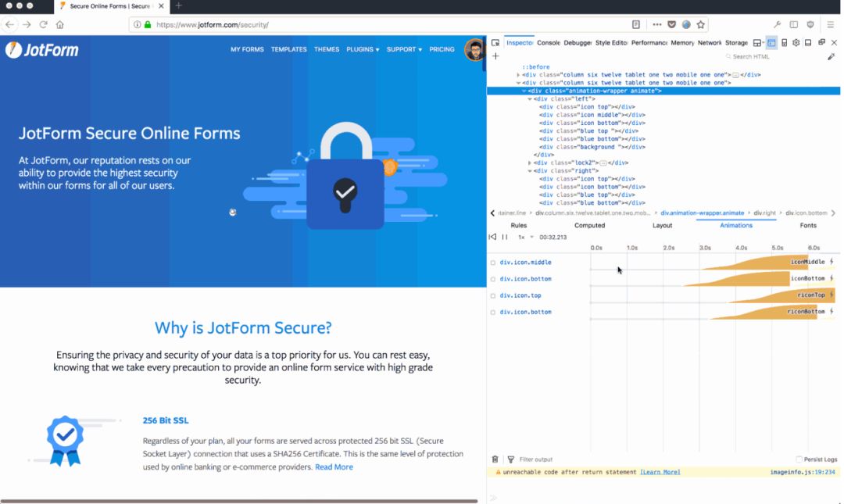The height and width of the screenshot is (504, 844).
Task: Switch to the Debugger tab
Action: [578, 42]
